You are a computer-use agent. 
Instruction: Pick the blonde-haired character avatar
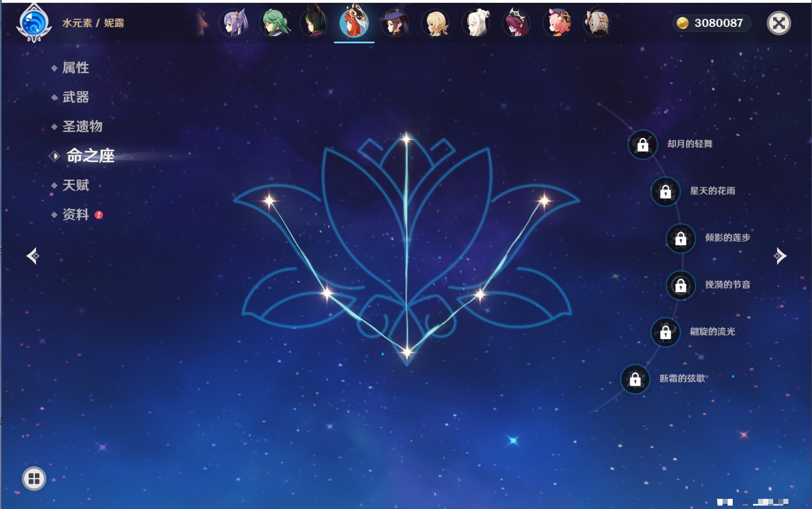pos(436,23)
